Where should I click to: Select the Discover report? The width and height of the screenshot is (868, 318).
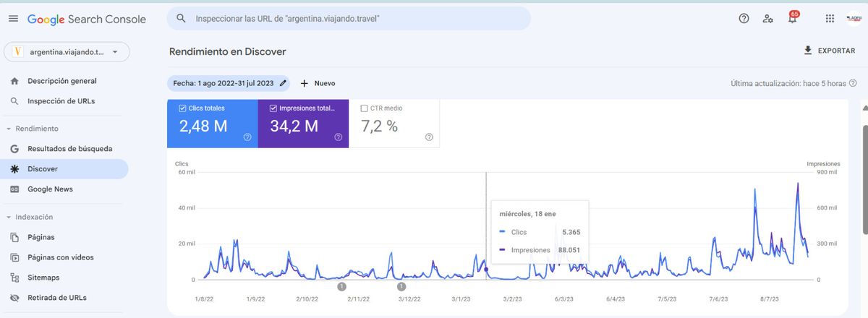click(x=64, y=169)
